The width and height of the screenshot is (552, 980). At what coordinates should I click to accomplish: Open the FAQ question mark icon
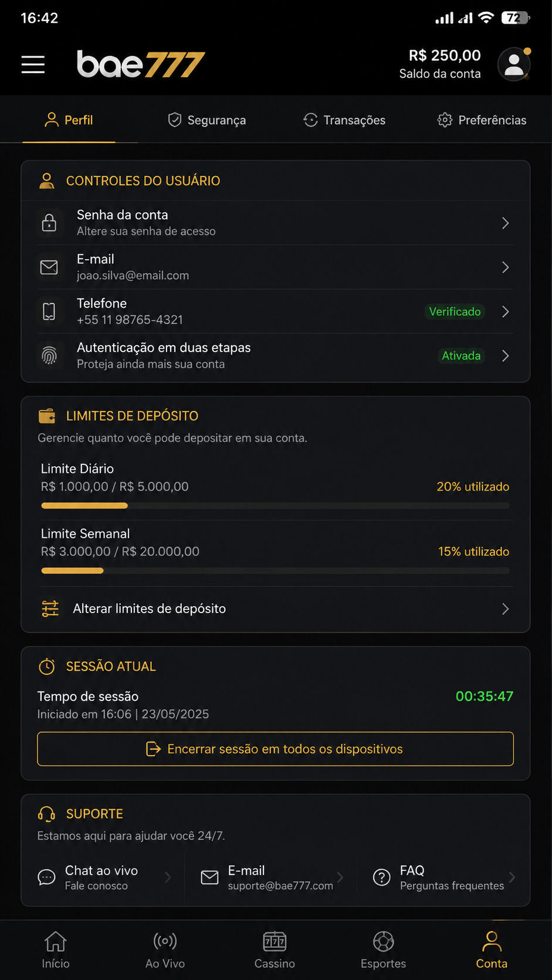[x=382, y=877]
